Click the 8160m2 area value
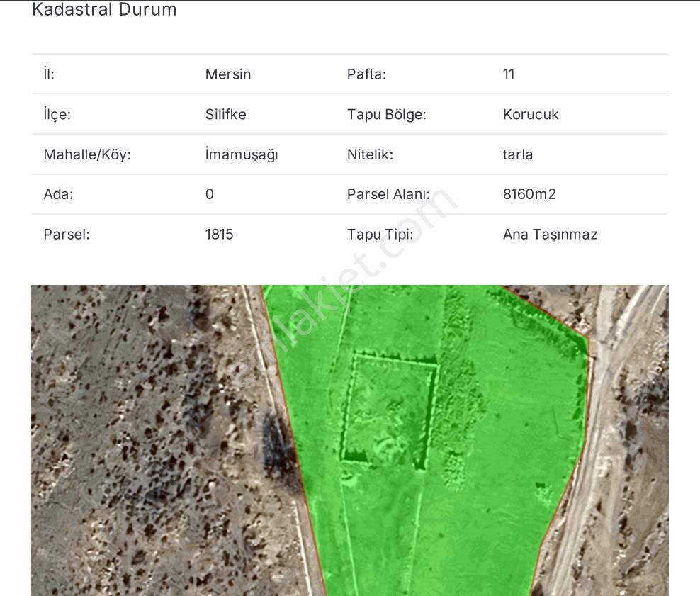The image size is (700, 596). tap(529, 194)
